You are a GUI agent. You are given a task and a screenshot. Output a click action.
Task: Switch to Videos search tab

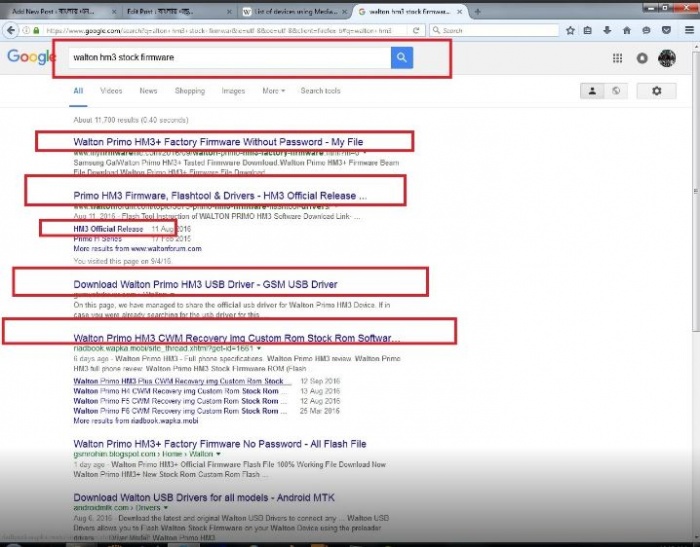tap(111, 91)
